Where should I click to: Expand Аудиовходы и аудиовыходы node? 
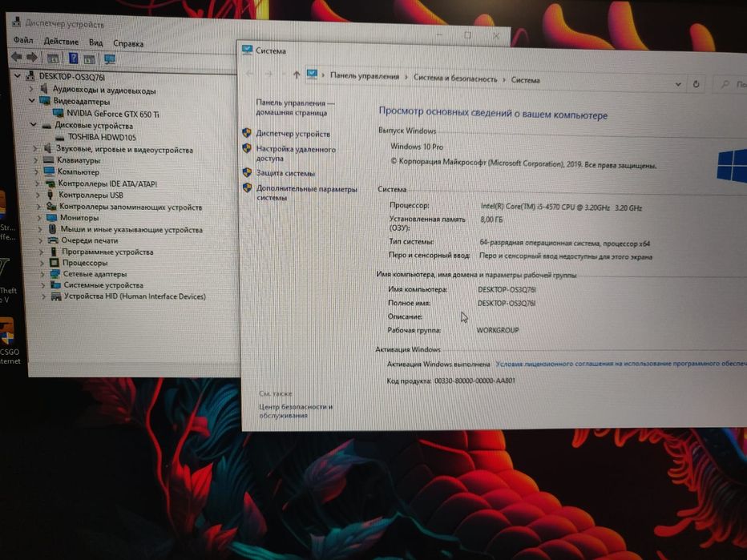pyautogui.click(x=31, y=89)
